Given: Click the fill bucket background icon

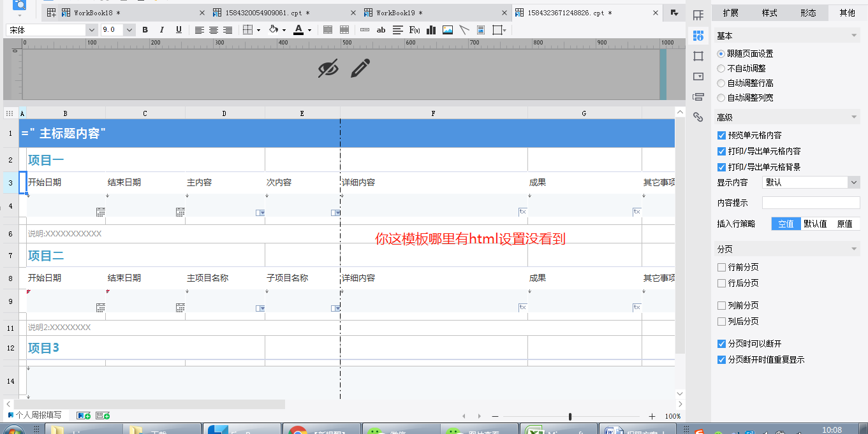Looking at the screenshot, I should tap(274, 30).
